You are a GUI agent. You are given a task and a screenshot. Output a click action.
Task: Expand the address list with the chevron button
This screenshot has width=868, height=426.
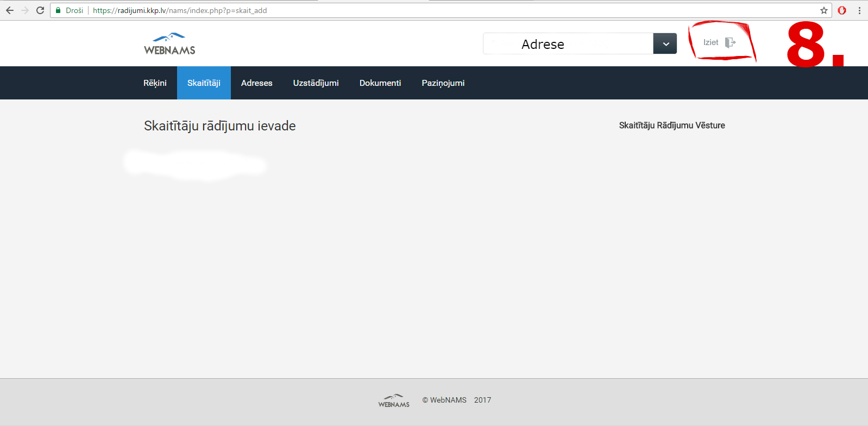click(665, 43)
